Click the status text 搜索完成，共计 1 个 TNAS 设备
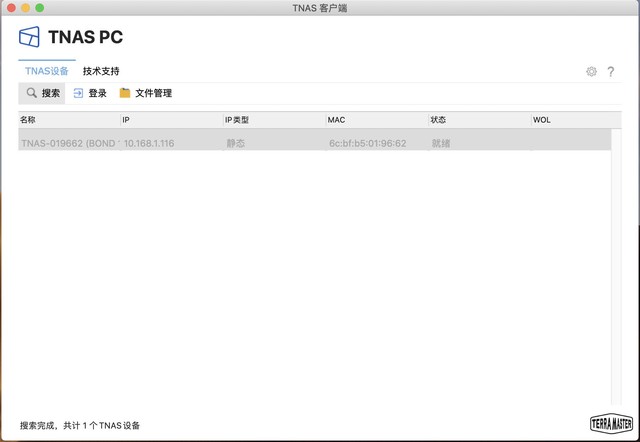640x442 pixels. coord(80,426)
